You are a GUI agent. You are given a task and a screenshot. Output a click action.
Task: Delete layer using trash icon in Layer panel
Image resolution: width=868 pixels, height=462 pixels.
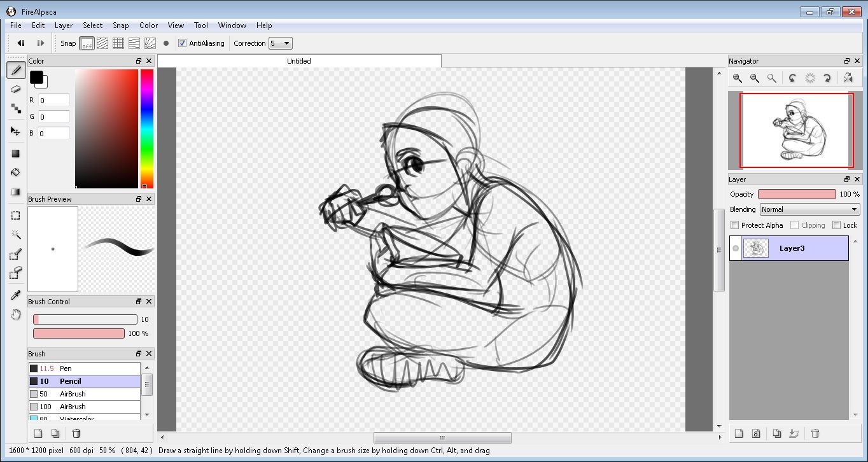point(815,433)
